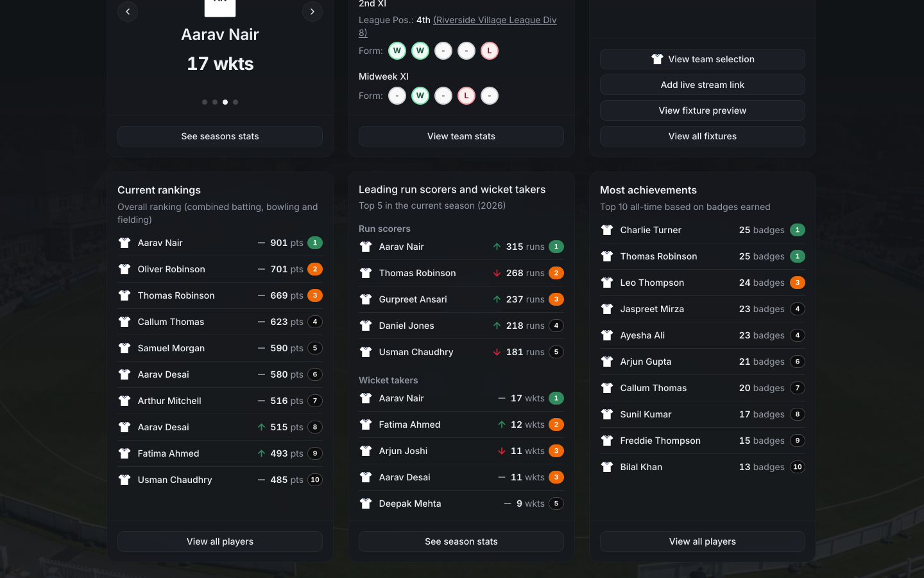Screen dimensions: 924x578
Task: Select the first carousel pagination dot
Action: pos(205,102)
